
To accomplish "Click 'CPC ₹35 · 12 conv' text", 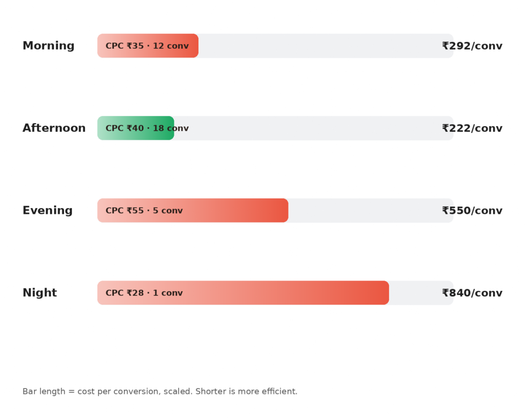I will 147,46.
